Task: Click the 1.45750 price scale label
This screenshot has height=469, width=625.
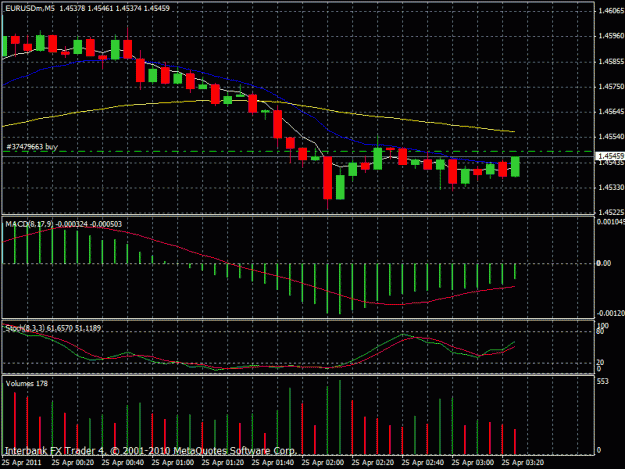Action: [611, 86]
